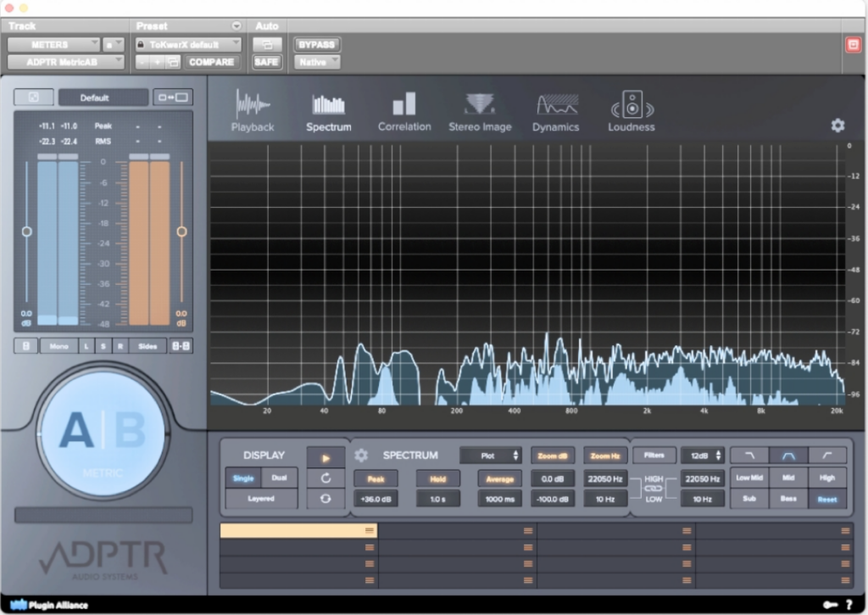The height and width of the screenshot is (615, 868).
Task: Open the ToKwerX default preset dropdown
Action: pyautogui.click(x=188, y=44)
